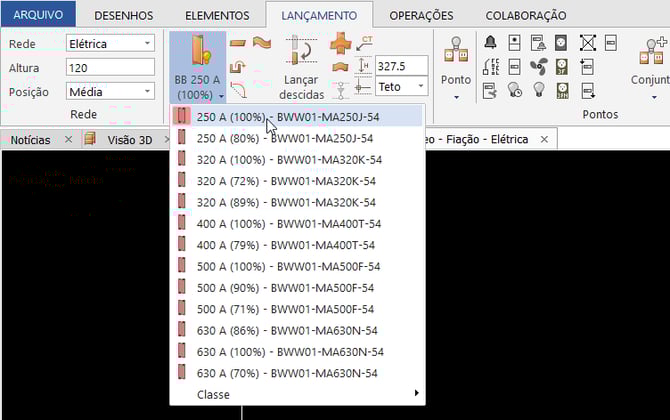The image size is (670, 420).
Task: Click the Ponto insertion icon
Action: pyautogui.click(x=456, y=52)
